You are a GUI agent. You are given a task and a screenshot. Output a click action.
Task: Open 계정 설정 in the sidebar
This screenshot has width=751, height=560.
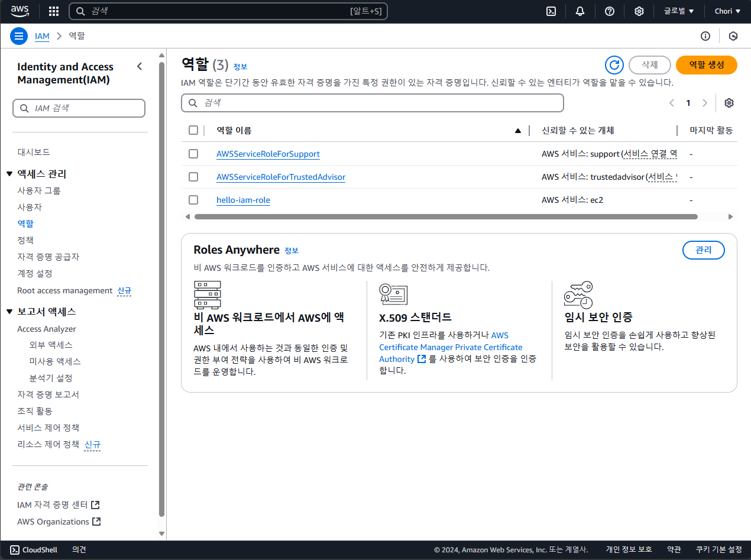point(35,273)
